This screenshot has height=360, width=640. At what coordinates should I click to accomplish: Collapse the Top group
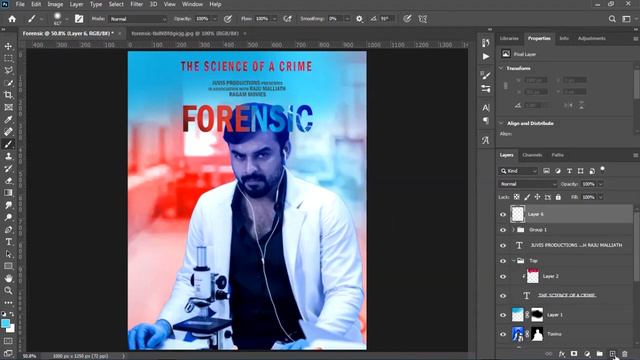513,261
